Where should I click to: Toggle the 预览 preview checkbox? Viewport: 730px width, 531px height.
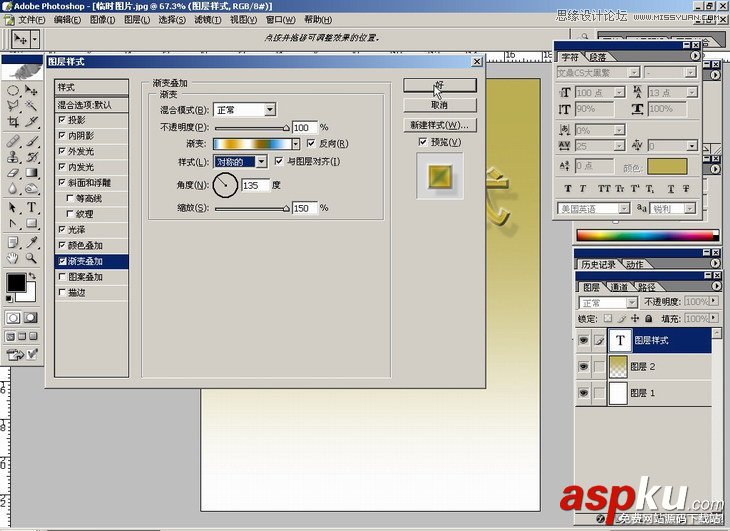(x=423, y=142)
